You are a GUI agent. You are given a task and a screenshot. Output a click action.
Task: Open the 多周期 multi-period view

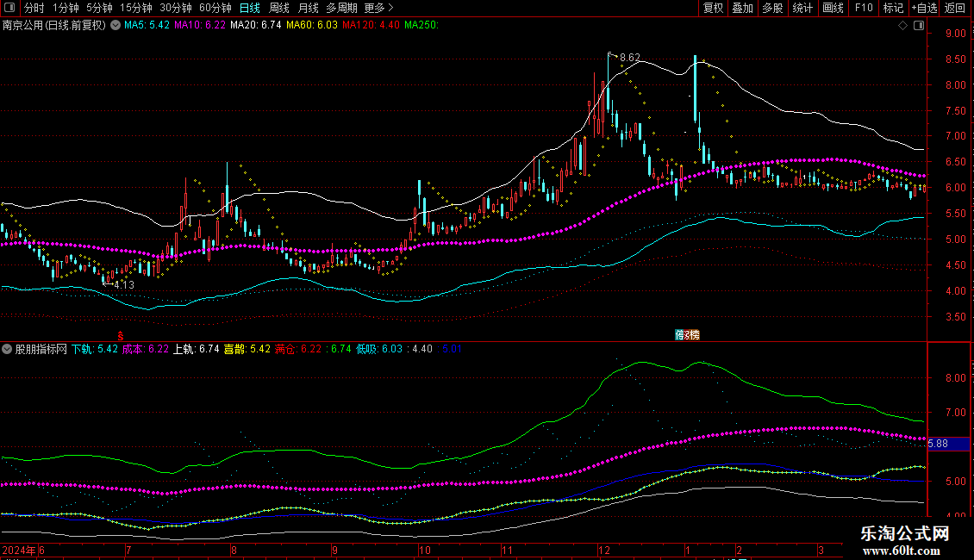click(x=341, y=8)
